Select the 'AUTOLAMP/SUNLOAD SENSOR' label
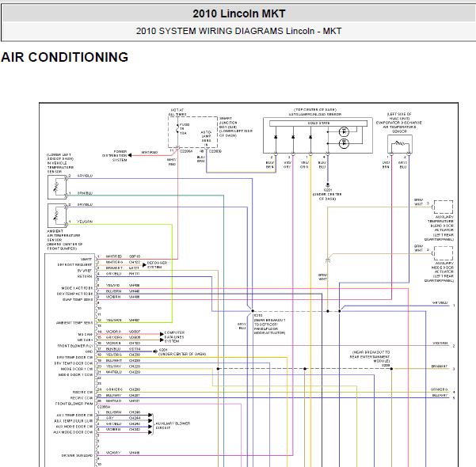The width and height of the screenshot is (476, 467). [x=314, y=115]
